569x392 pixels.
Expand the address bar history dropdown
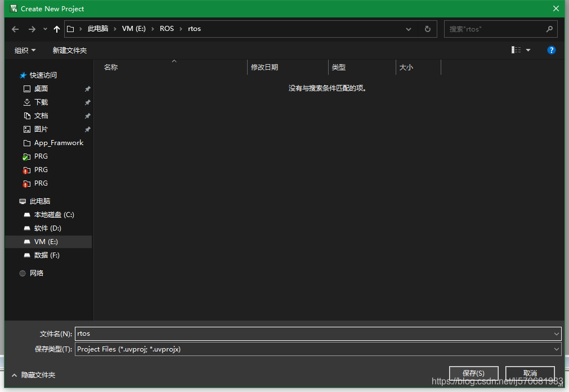pyautogui.click(x=409, y=29)
